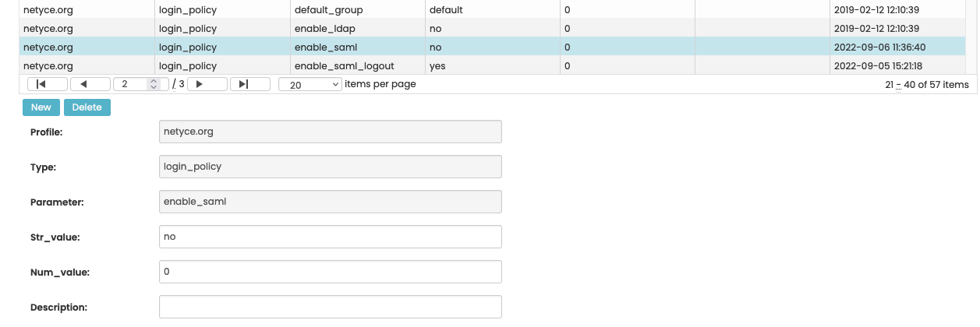Click the Delete button

point(87,107)
